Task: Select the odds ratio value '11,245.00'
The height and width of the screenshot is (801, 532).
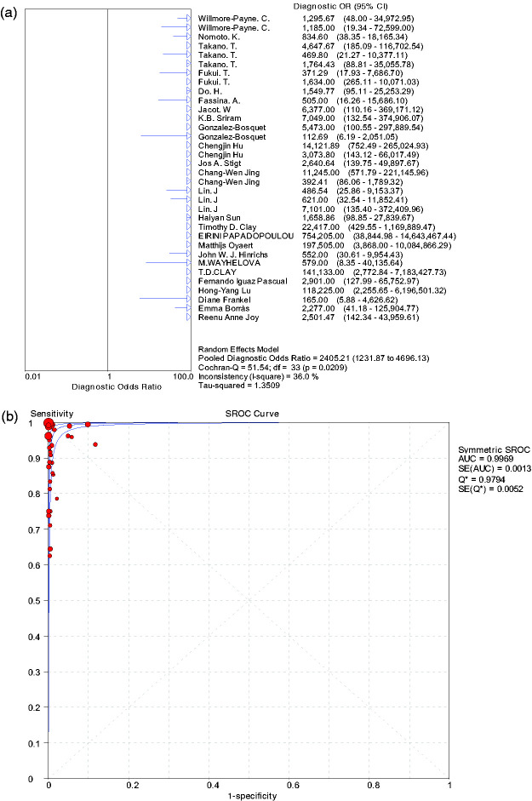Action: (320, 173)
